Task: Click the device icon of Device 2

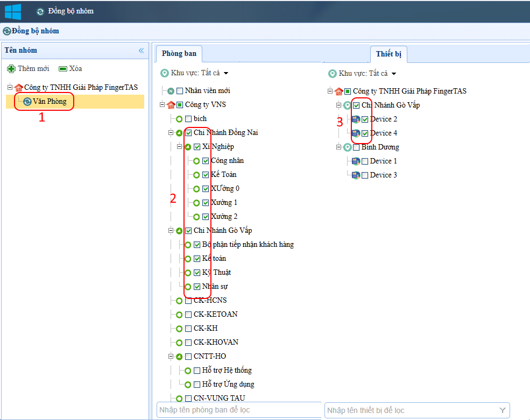Action: [356, 119]
